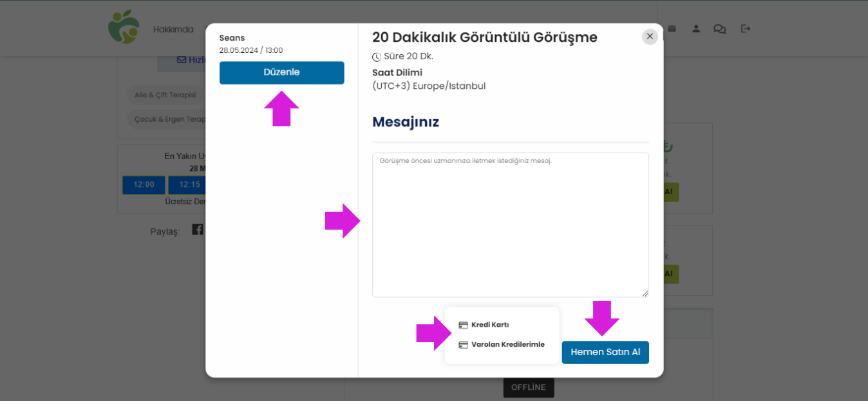The image size is (868, 406).
Task: Open the Hakkımda menu item
Action: pyautogui.click(x=173, y=30)
